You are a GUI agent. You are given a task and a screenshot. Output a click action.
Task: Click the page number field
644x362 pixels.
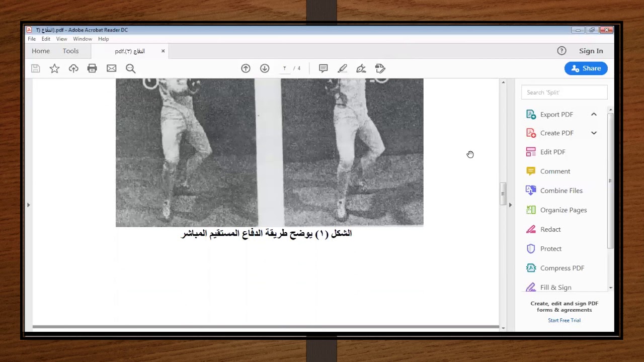(x=284, y=68)
